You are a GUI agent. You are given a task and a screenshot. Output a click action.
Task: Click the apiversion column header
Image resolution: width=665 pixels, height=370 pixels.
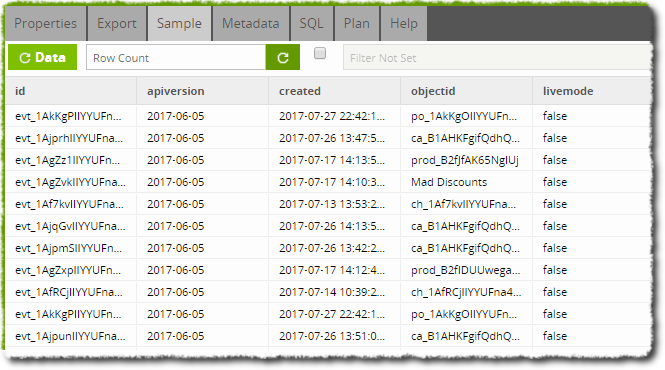point(203,91)
